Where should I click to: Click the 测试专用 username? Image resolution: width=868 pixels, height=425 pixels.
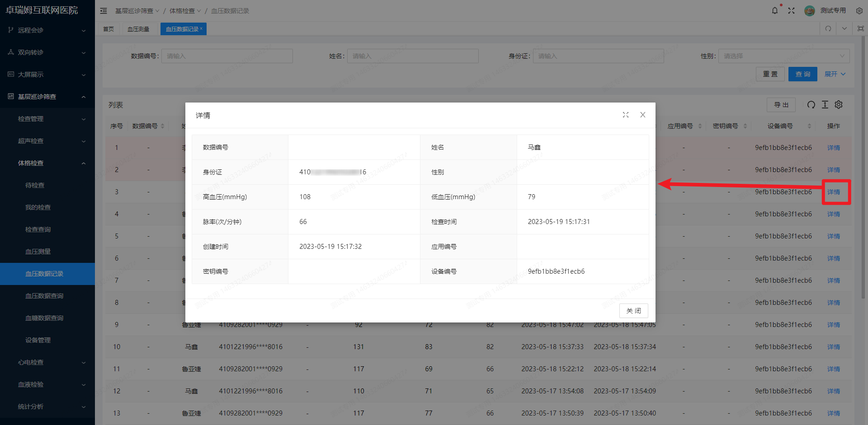click(x=833, y=10)
